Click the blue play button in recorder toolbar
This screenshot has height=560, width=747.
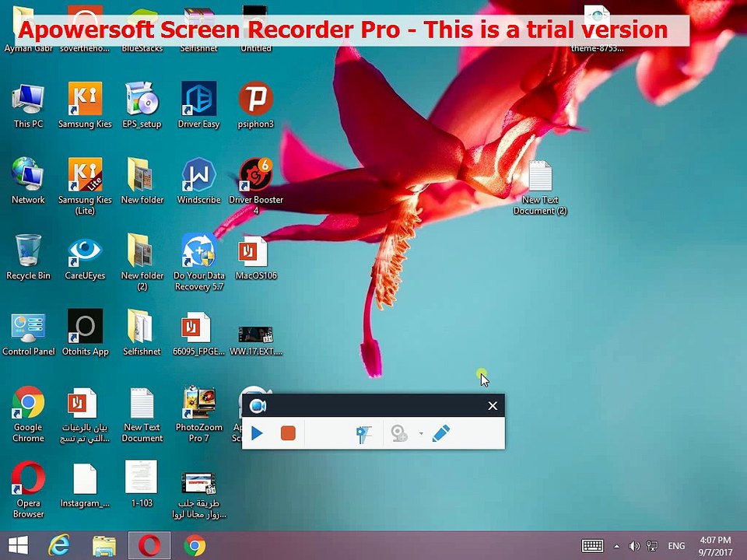coord(258,433)
